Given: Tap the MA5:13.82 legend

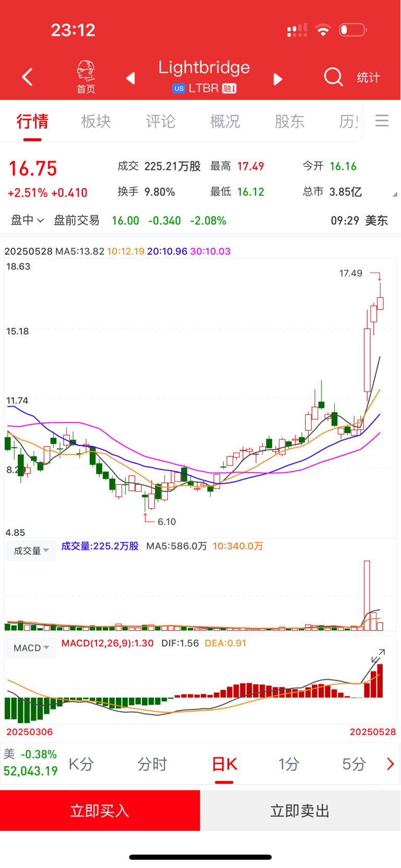Looking at the screenshot, I should pyautogui.click(x=80, y=251).
